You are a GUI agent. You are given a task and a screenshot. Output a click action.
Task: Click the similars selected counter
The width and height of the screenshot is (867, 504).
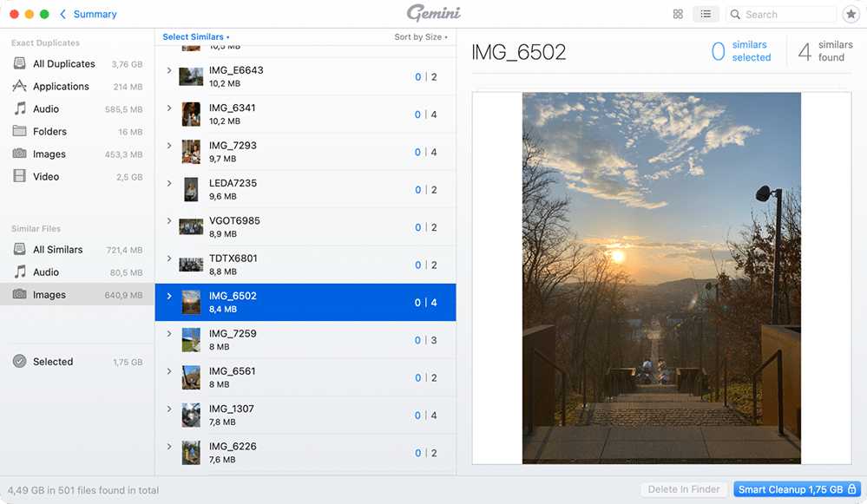(741, 51)
